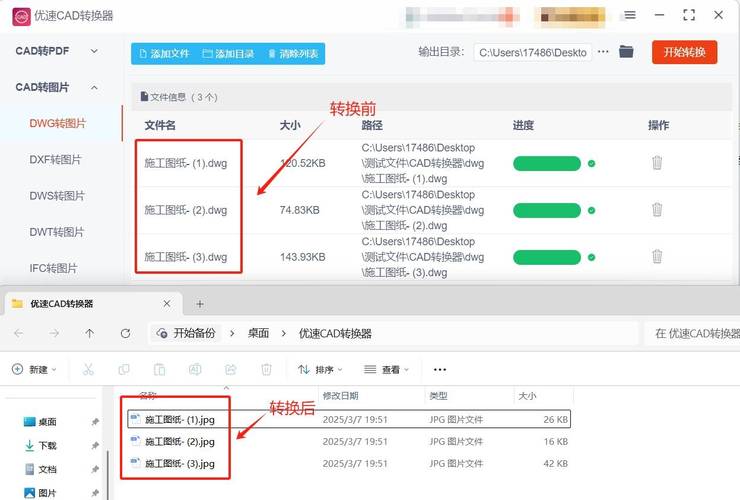
Task: Click the Share icon in Explorer toolbar
Action: click(230, 369)
